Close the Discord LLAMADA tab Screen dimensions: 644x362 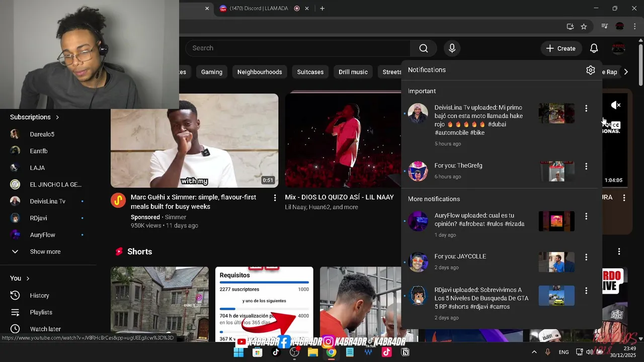pos(307,9)
